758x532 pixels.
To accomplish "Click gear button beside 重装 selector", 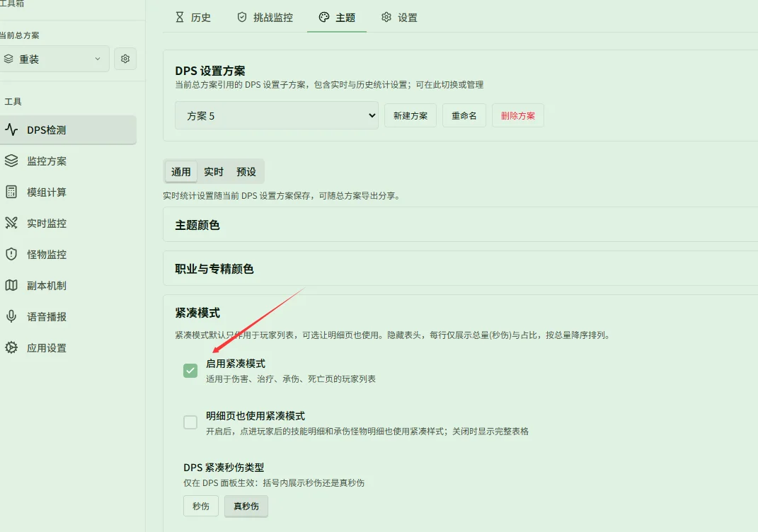I will (125, 59).
